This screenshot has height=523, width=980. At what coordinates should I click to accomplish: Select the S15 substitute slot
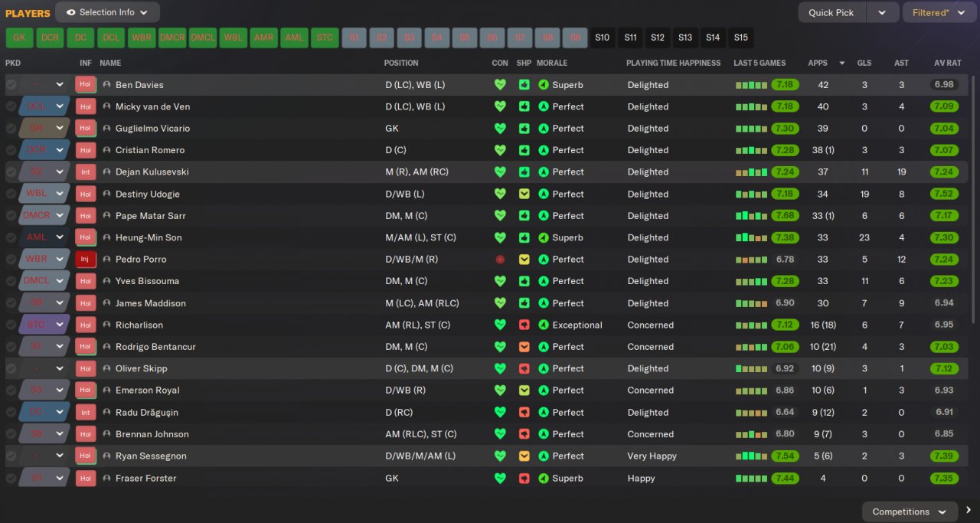(740, 38)
